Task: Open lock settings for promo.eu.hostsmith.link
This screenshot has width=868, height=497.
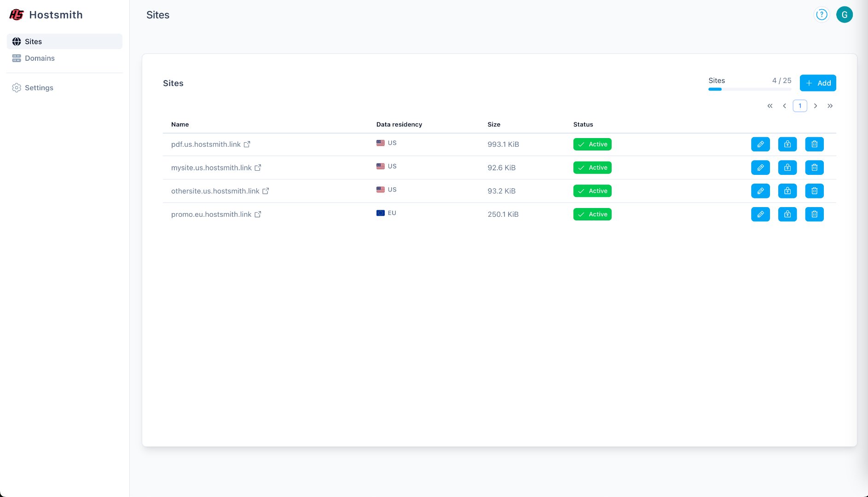Action: pos(787,214)
